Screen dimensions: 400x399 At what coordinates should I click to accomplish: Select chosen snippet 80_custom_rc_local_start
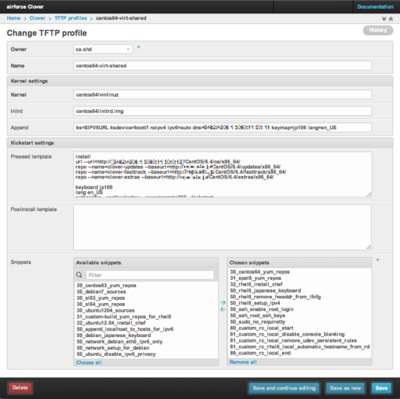click(262, 328)
